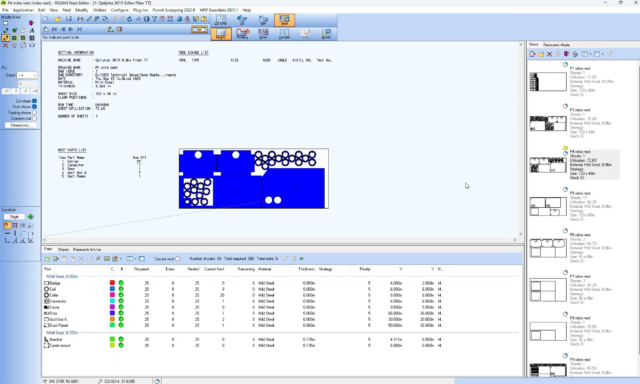Toggle the Current nest checkbox
The image size is (640, 384).
tap(178, 259)
